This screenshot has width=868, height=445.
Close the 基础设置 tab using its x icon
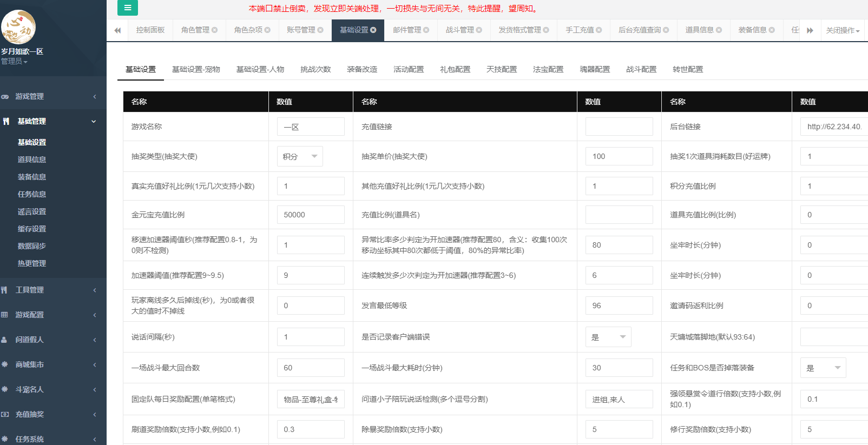[373, 30]
